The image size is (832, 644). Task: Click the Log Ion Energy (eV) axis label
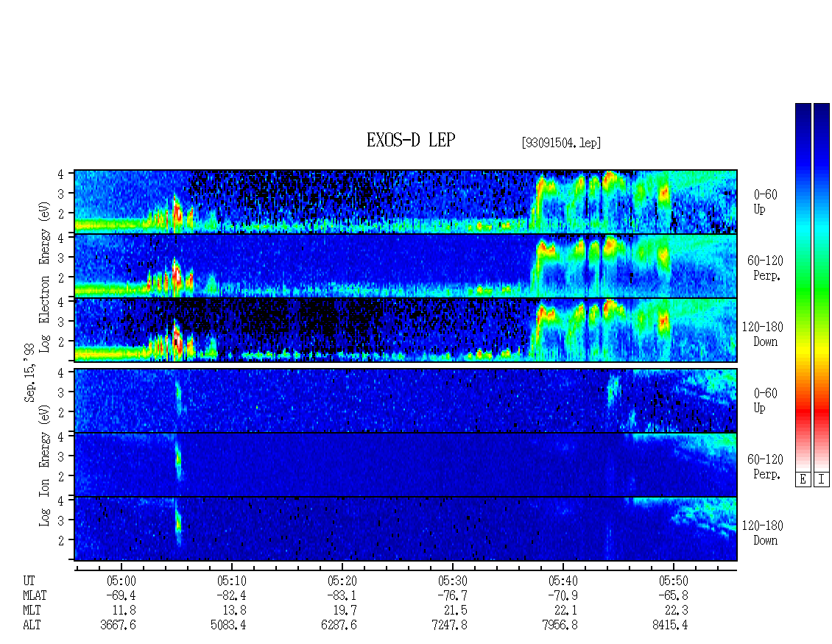(45, 466)
